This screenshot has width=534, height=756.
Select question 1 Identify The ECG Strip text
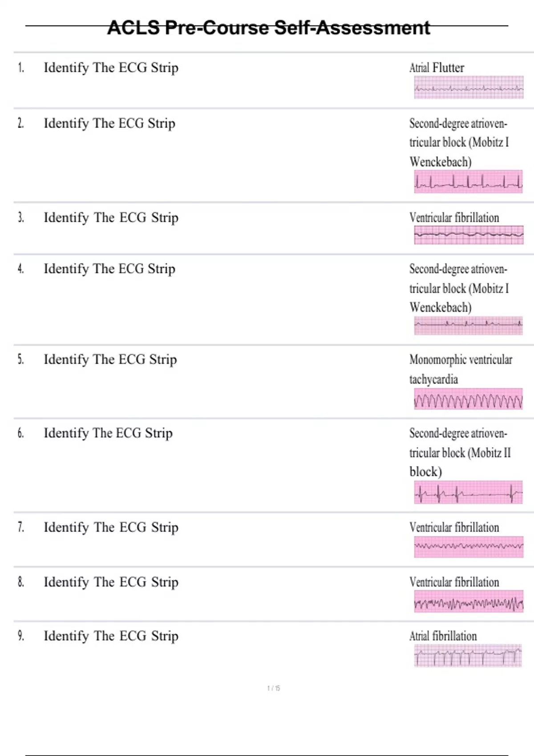pyautogui.click(x=111, y=68)
